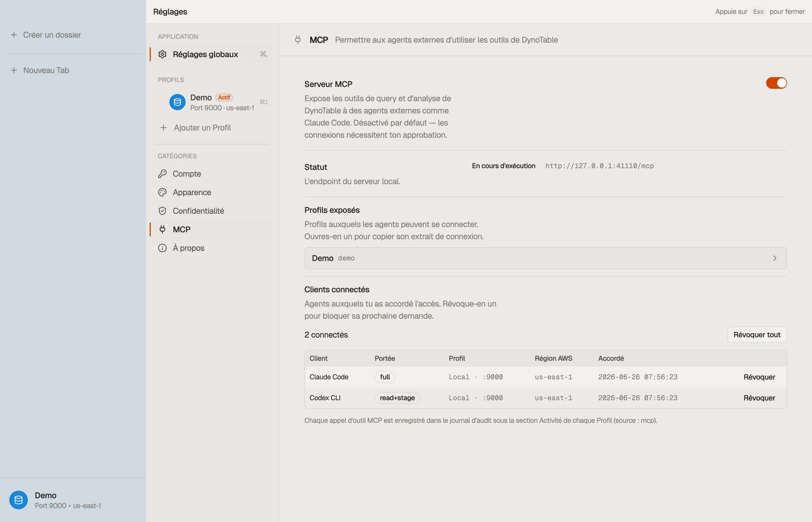The height and width of the screenshot is (522, 812).
Task: Click the info icon for À propos
Action: click(x=162, y=248)
